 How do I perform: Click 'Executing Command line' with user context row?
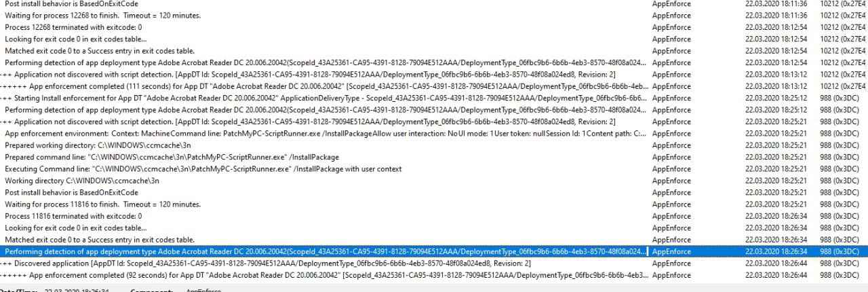434,168
